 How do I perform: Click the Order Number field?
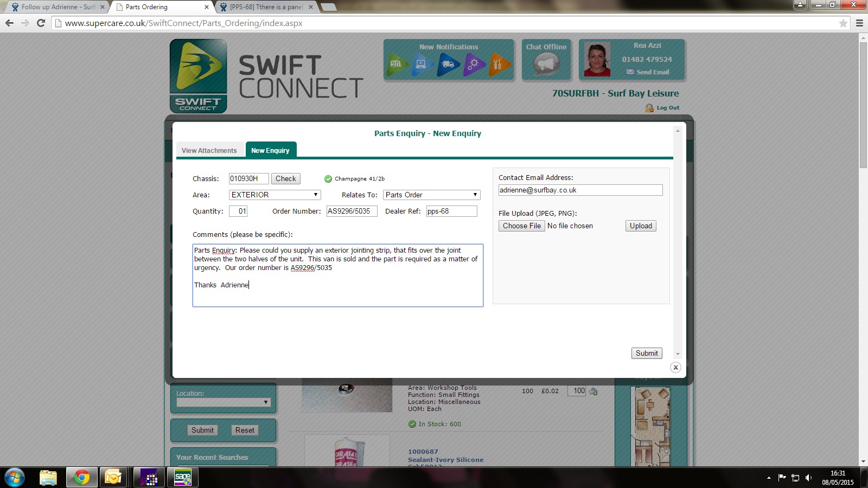pos(352,211)
